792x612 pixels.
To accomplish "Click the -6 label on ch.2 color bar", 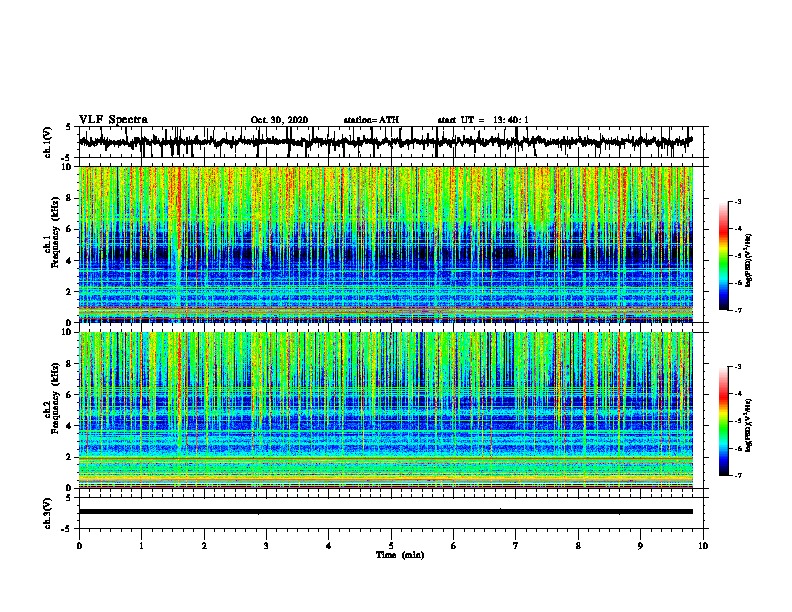I will click(x=738, y=448).
